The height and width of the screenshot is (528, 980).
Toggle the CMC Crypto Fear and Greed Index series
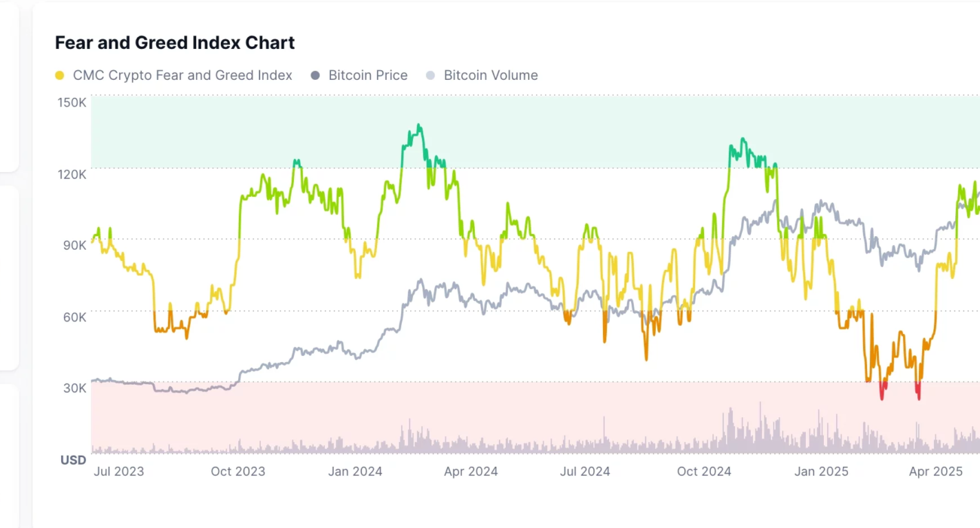pyautogui.click(x=182, y=75)
